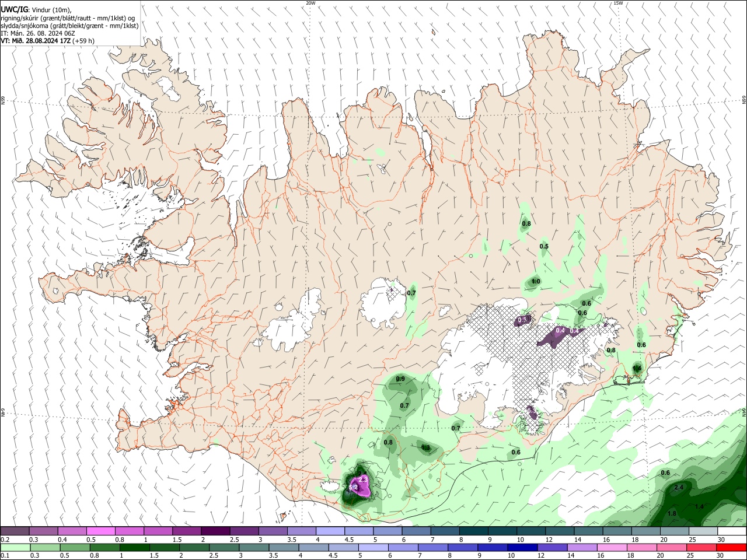Click the 0.7 value directly below 0.9
The width and height of the screenshot is (747, 560).
(x=404, y=405)
